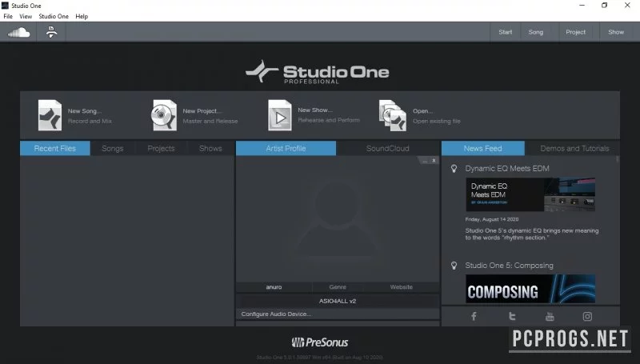Select the SoundCloud tab
Viewport: 640px width, 364px height.
pyautogui.click(x=388, y=149)
